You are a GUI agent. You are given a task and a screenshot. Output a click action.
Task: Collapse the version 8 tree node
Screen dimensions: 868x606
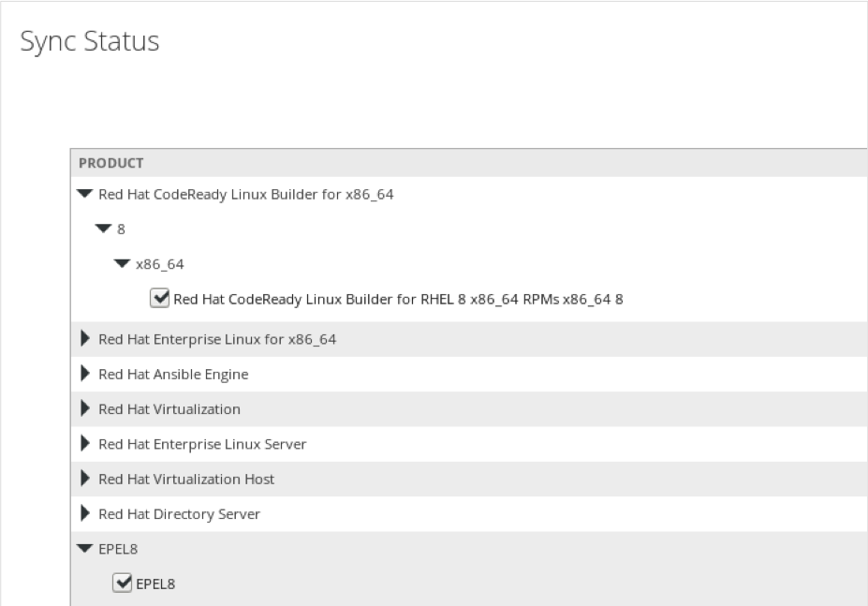point(104,229)
